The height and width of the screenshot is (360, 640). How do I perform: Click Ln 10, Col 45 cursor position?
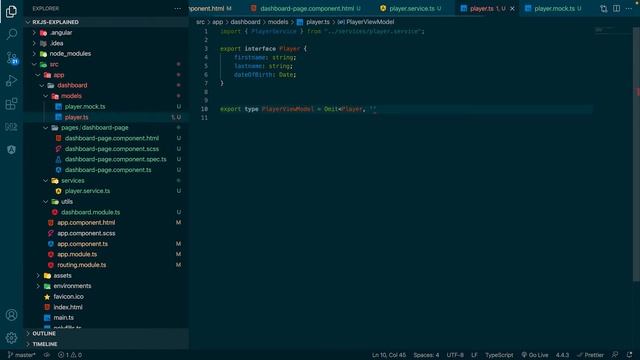tap(389, 355)
